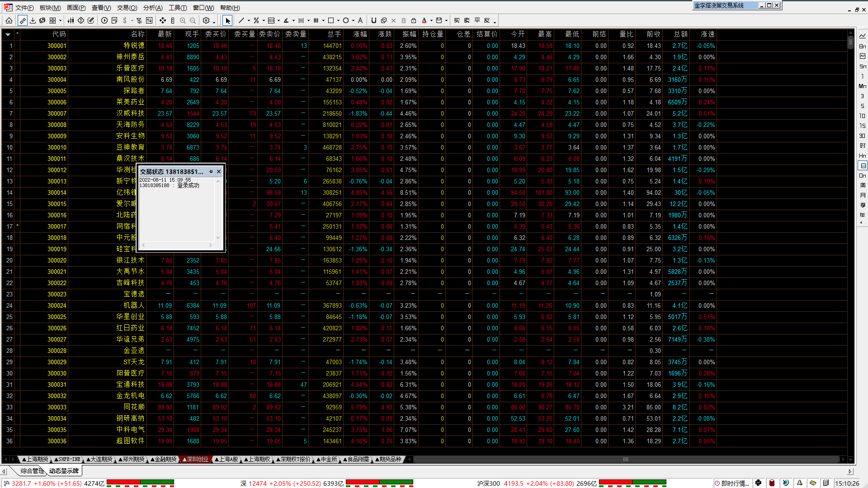Select stock row 300024 机器人

(x=425, y=305)
